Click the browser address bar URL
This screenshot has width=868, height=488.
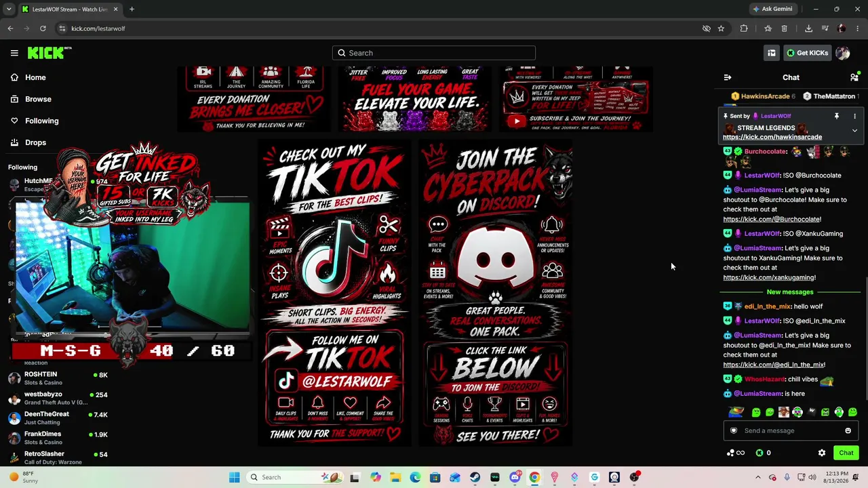click(98, 28)
